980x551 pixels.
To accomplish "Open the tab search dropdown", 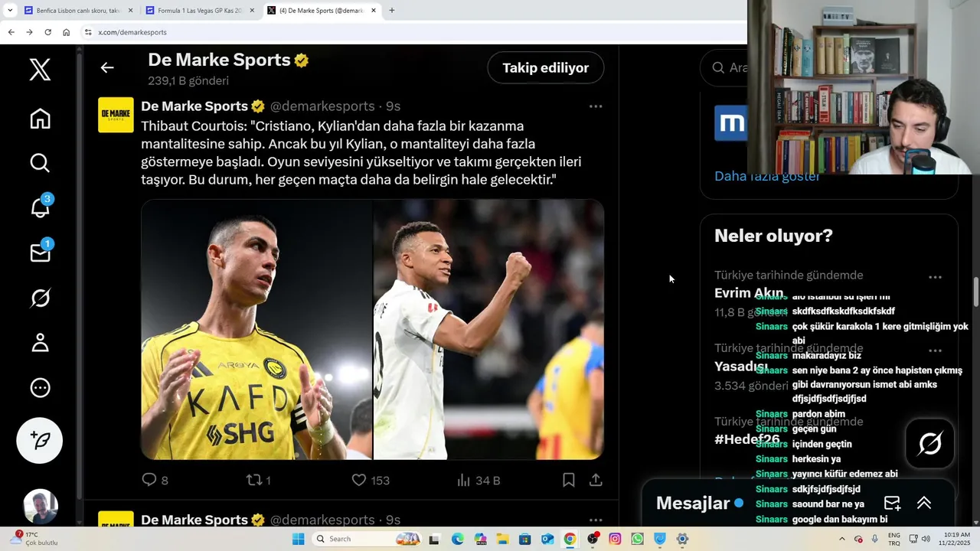I will [10, 11].
